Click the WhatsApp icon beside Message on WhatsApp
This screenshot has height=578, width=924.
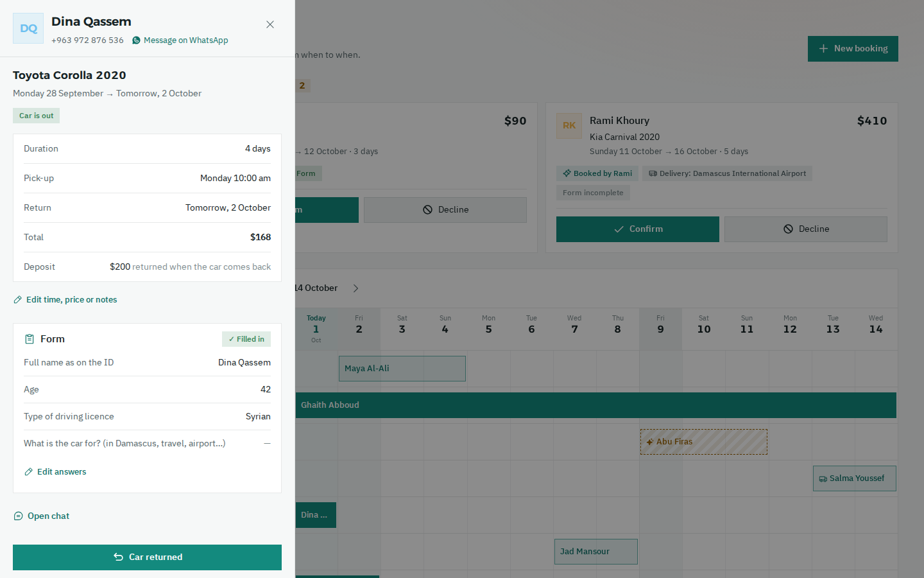(x=136, y=40)
